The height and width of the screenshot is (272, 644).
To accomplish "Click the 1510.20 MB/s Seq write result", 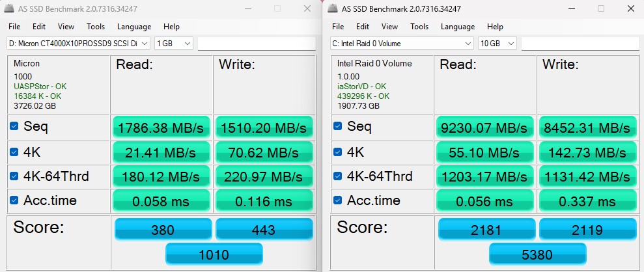I will [264, 128].
